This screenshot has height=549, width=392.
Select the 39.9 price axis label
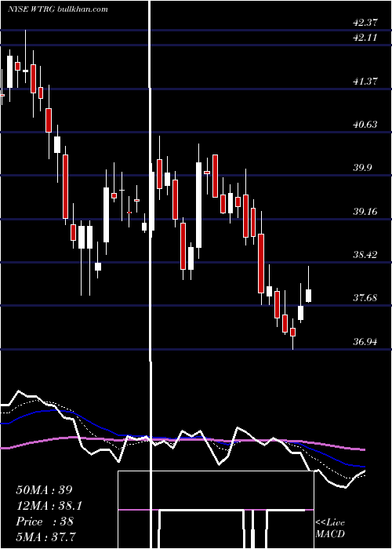[x=362, y=168]
